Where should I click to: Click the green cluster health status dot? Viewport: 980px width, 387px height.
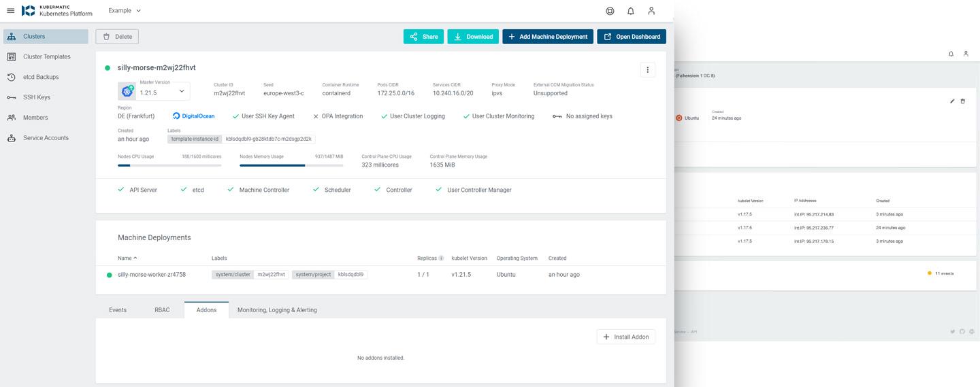point(108,68)
